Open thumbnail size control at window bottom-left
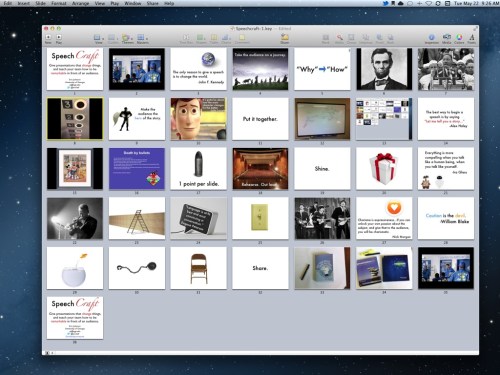This screenshot has width=500, height=375. [x=47, y=353]
